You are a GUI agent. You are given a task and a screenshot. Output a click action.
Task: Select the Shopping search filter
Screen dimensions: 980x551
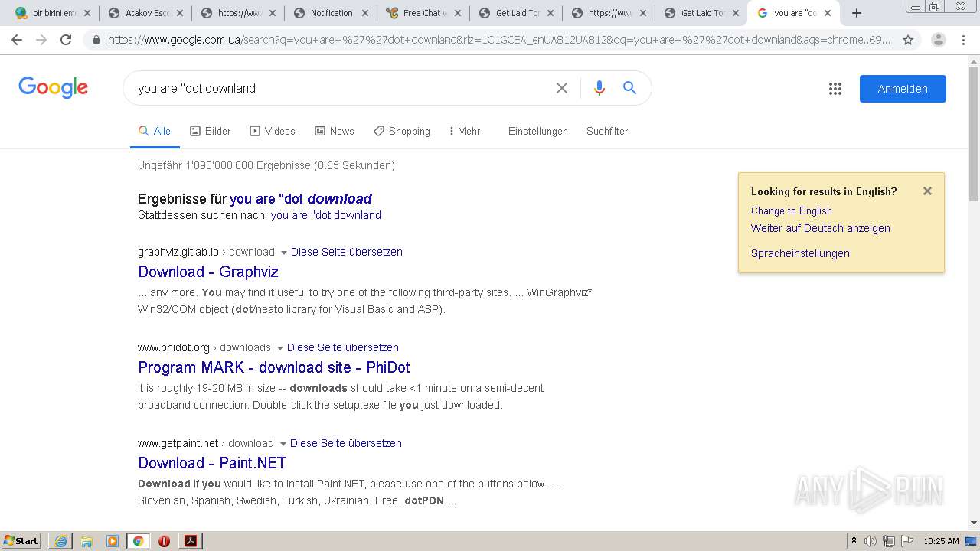[402, 131]
